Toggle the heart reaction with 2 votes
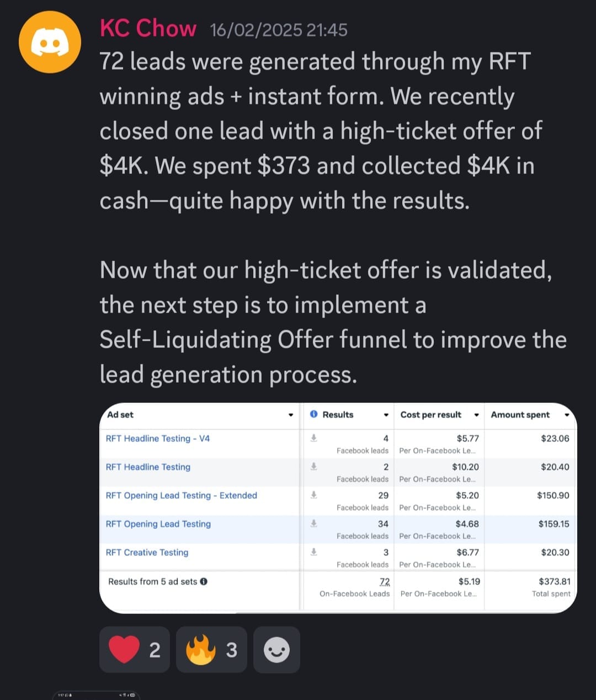The image size is (596, 700). tap(135, 650)
